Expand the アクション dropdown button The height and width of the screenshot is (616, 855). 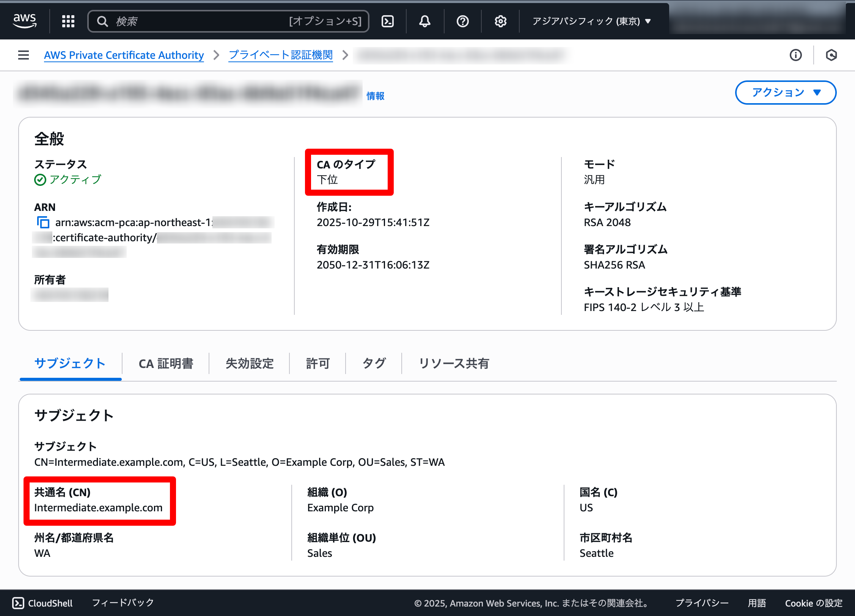point(786,93)
